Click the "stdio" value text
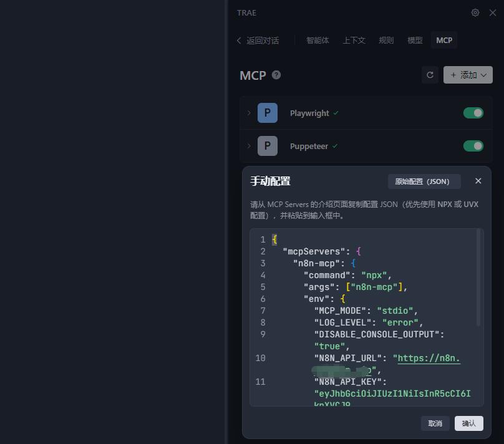The width and height of the screenshot is (504, 444). (395, 311)
